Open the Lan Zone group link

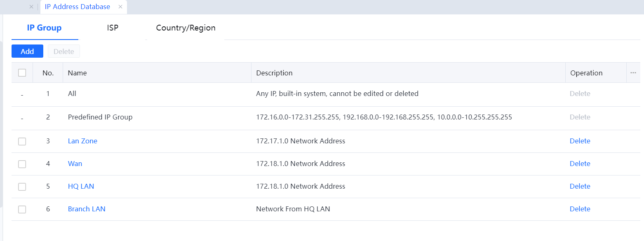pyautogui.click(x=82, y=141)
